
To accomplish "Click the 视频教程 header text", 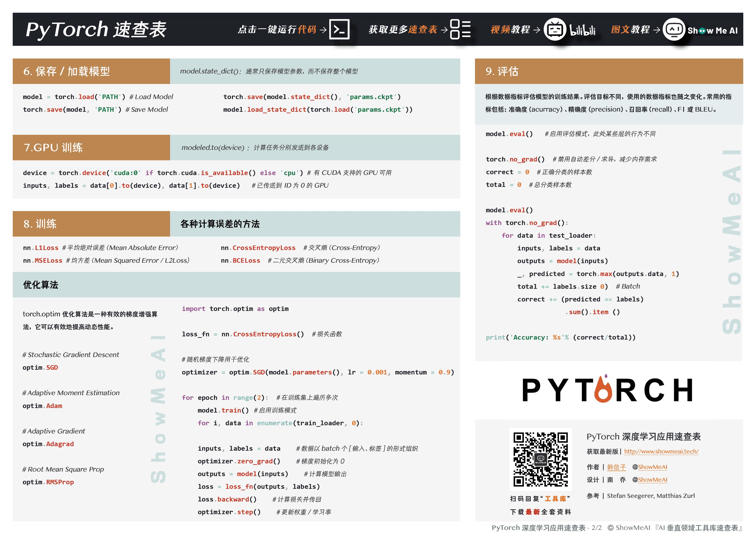I will (x=510, y=30).
